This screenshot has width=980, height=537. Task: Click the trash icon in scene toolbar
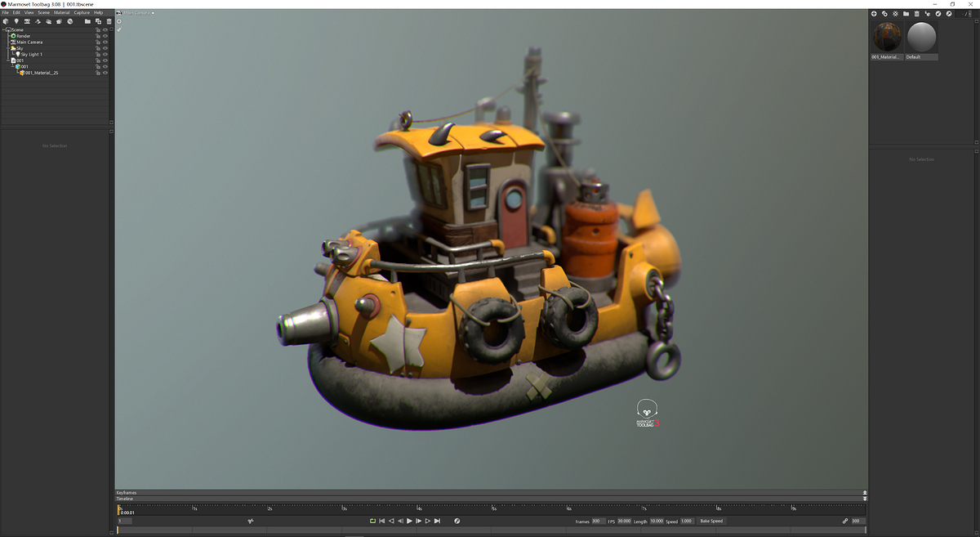(x=109, y=21)
